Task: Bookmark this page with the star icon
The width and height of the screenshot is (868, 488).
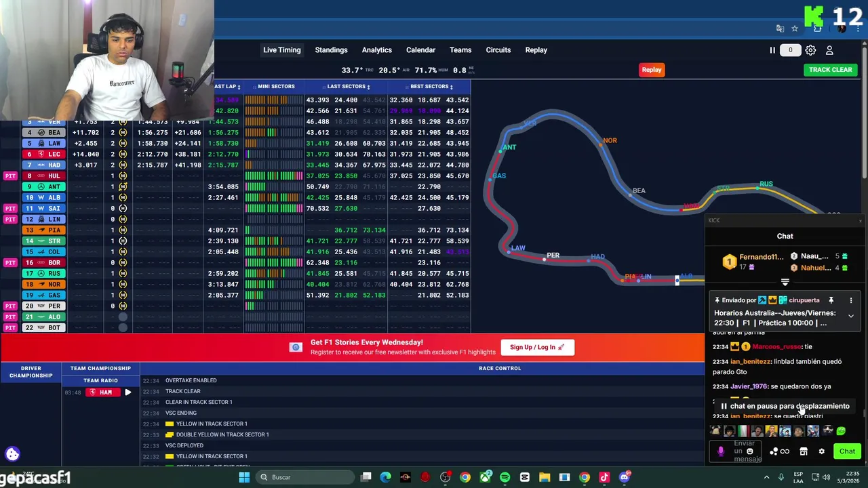Action: point(795,28)
